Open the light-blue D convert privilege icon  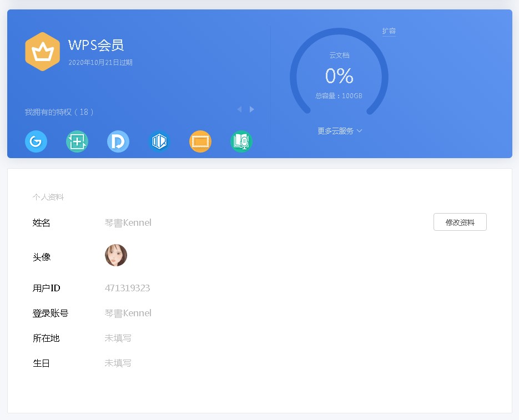point(118,141)
